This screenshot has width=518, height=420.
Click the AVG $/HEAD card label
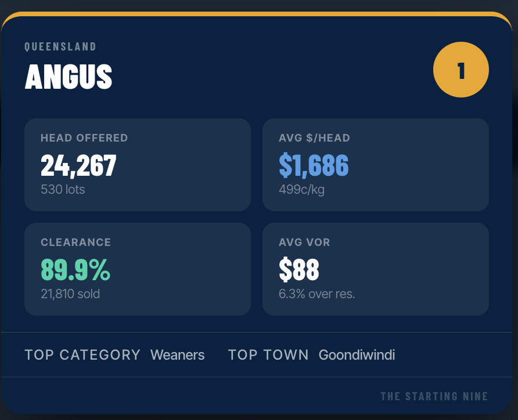pos(314,138)
